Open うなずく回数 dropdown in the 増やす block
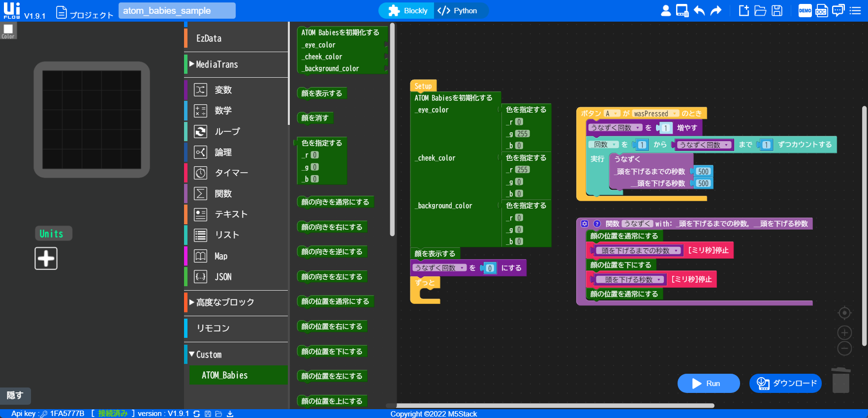868x418 pixels. 616,128
